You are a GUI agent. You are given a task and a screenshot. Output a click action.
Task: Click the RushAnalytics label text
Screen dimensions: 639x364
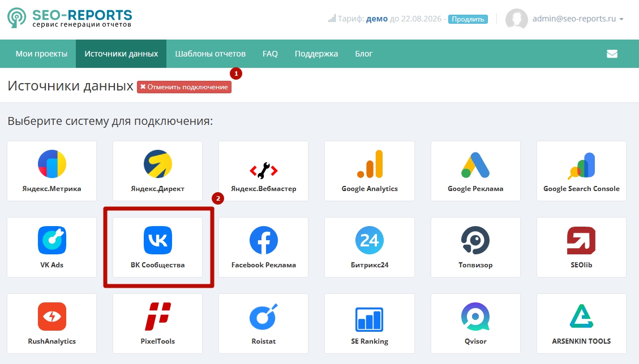click(x=52, y=341)
